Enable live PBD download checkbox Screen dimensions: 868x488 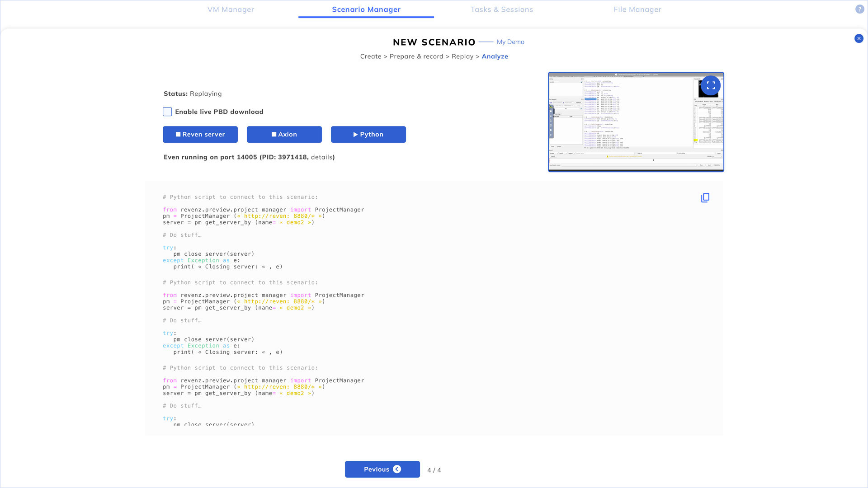coord(167,112)
